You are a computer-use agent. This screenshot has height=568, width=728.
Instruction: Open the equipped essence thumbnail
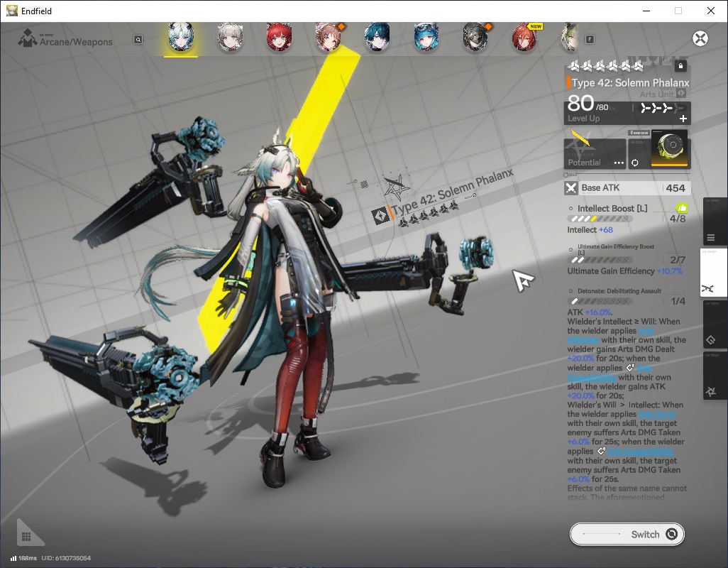pyautogui.click(x=670, y=148)
